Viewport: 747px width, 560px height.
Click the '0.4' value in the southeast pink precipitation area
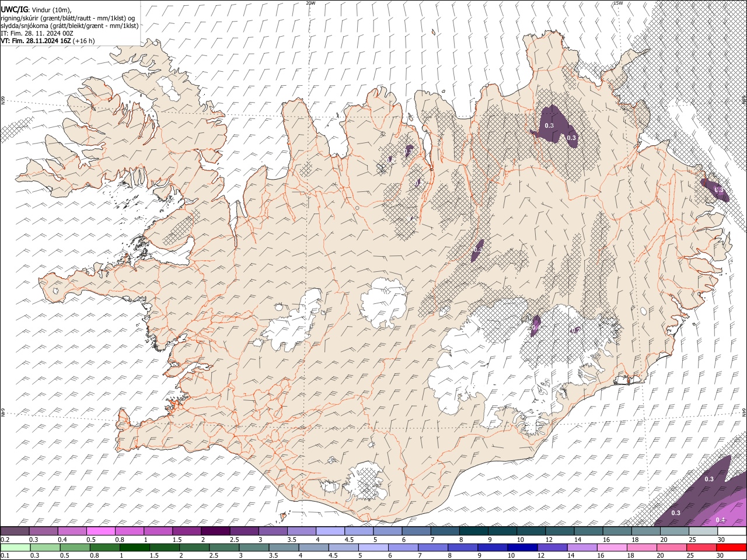click(x=720, y=520)
